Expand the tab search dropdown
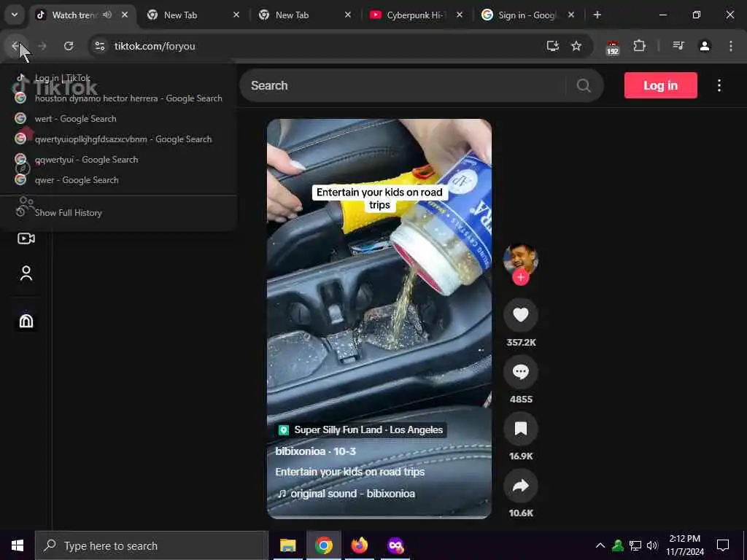The image size is (747, 560). (15, 15)
